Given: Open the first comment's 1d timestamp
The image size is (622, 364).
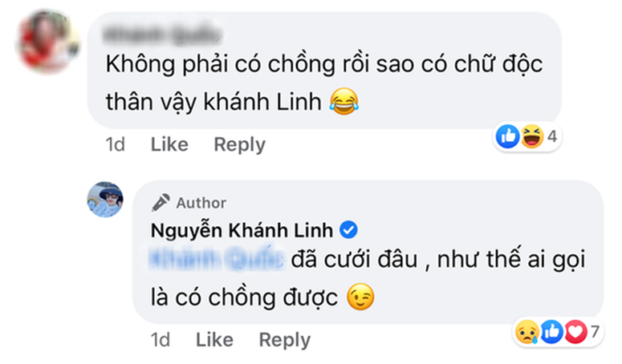Looking at the screenshot, I should 115,144.
